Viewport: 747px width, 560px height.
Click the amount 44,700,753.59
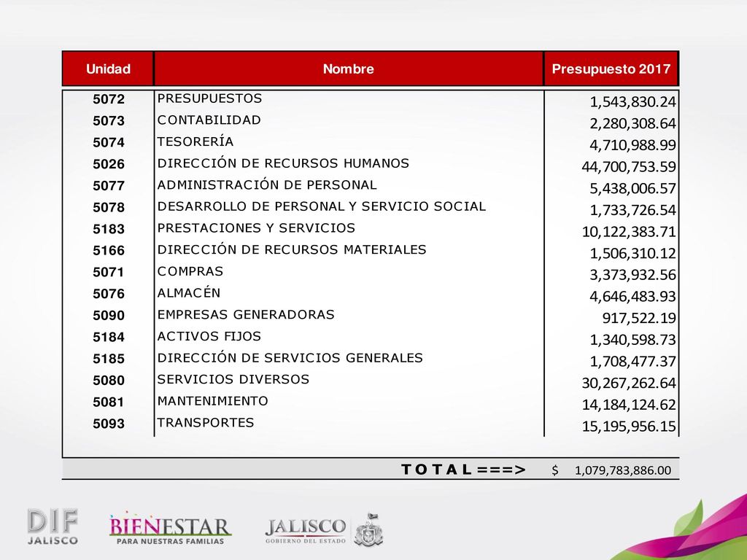point(628,167)
